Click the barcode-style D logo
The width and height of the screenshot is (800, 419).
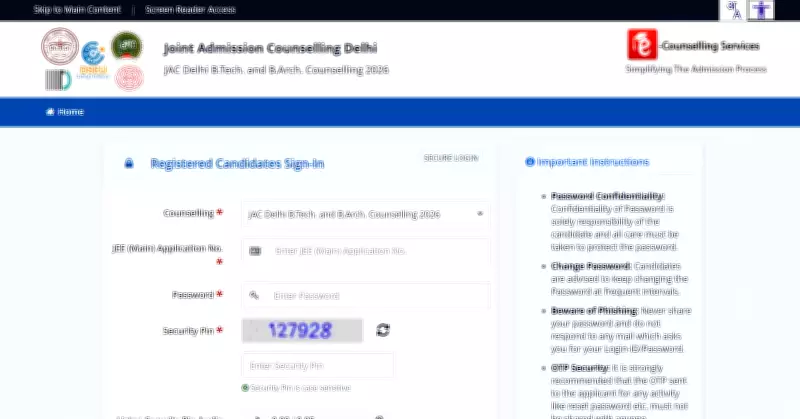tap(58, 80)
